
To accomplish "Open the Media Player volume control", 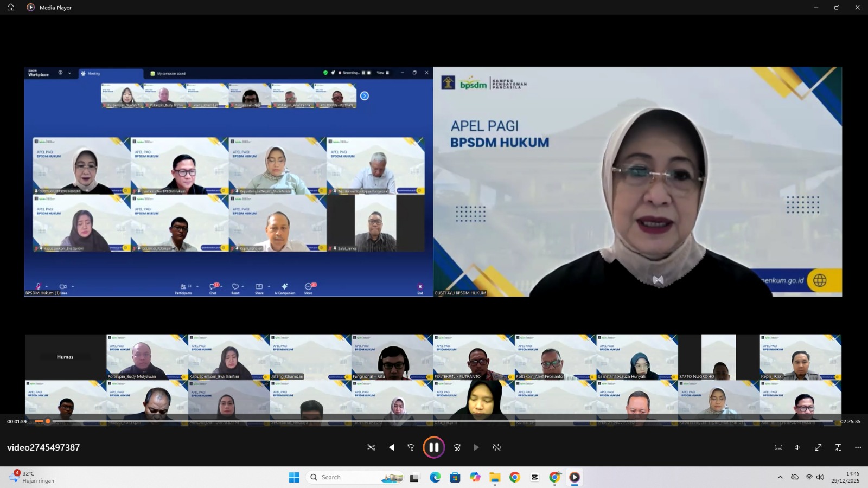I will point(797,447).
